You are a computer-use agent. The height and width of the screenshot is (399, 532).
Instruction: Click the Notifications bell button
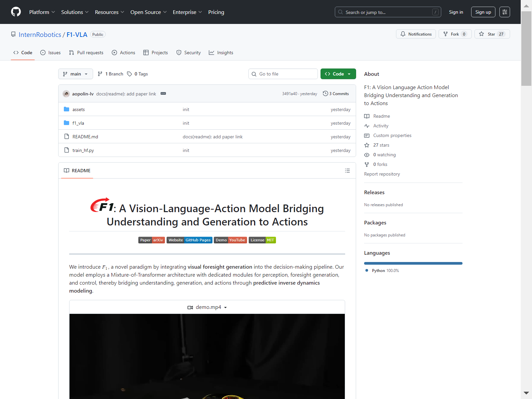tap(416, 34)
